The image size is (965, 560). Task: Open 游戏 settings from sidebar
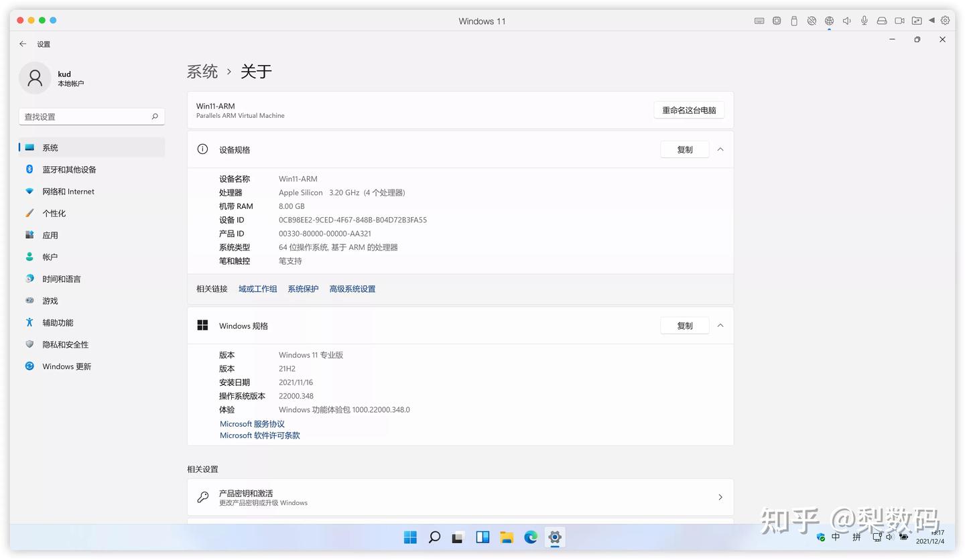[x=49, y=301]
